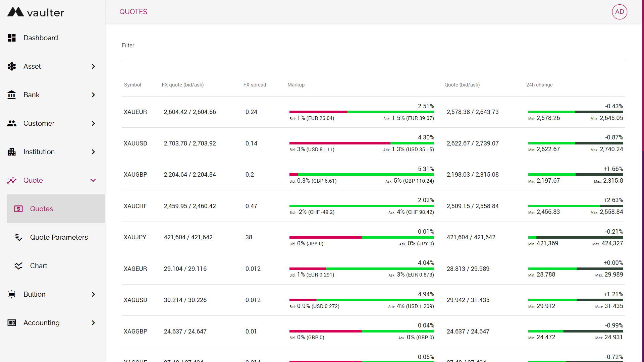
Task: Collapse the Quote menu chevron
Action: click(93, 180)
